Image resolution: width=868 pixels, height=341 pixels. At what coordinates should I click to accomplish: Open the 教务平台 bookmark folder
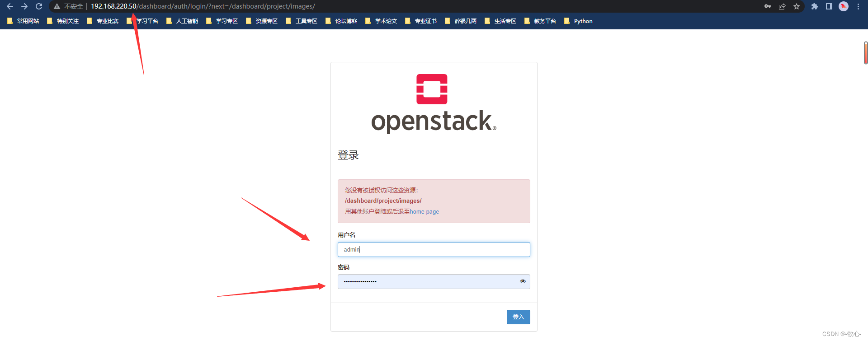tap(540, 21)
